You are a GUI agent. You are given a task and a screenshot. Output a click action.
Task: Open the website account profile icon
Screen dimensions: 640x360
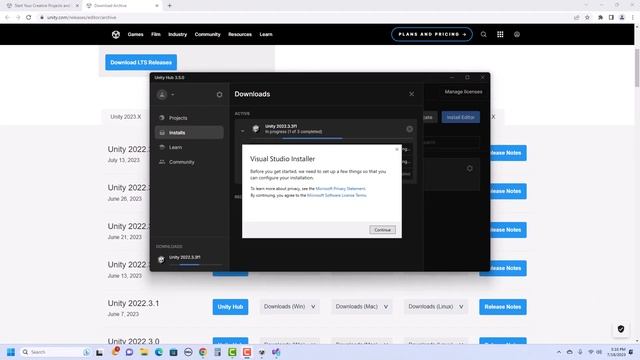click(517, 35)
